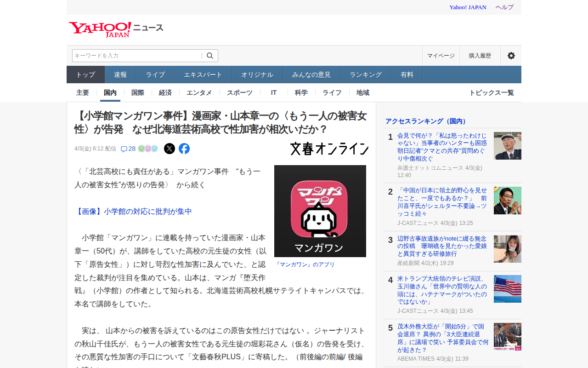
Task: Open ranking 5 article about 茂木外務大臣
Action: pyautogui.click(x=442, y=338)
